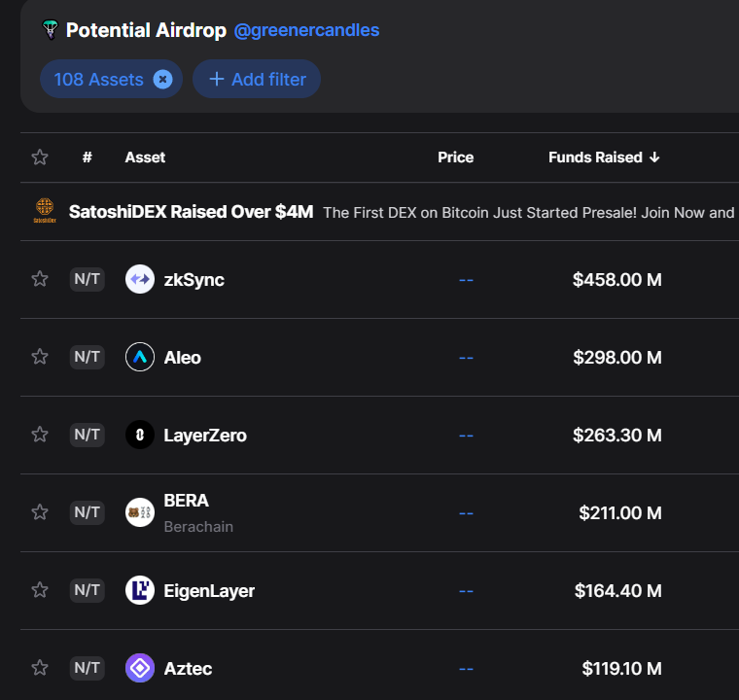
Task: Sort by Funds Raised column arrow
Action: pyautogui.click(x=654, y=157)
